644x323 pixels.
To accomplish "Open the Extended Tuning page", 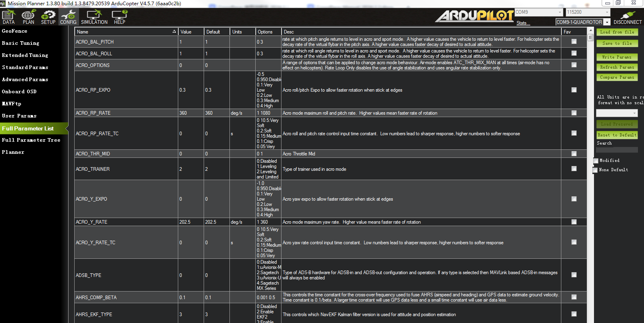I will (x=25, y=55).
